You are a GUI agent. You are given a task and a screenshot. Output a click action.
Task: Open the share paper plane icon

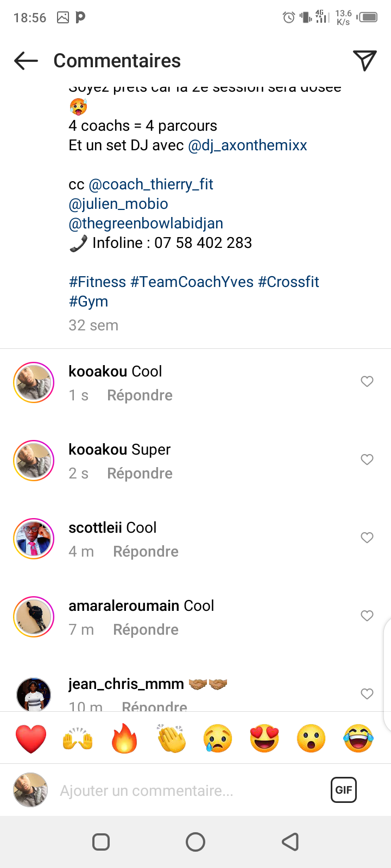[364, 61]
